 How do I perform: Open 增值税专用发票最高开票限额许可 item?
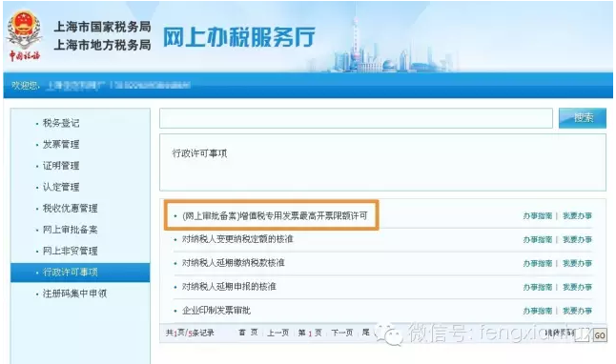[x=275, y=215]
